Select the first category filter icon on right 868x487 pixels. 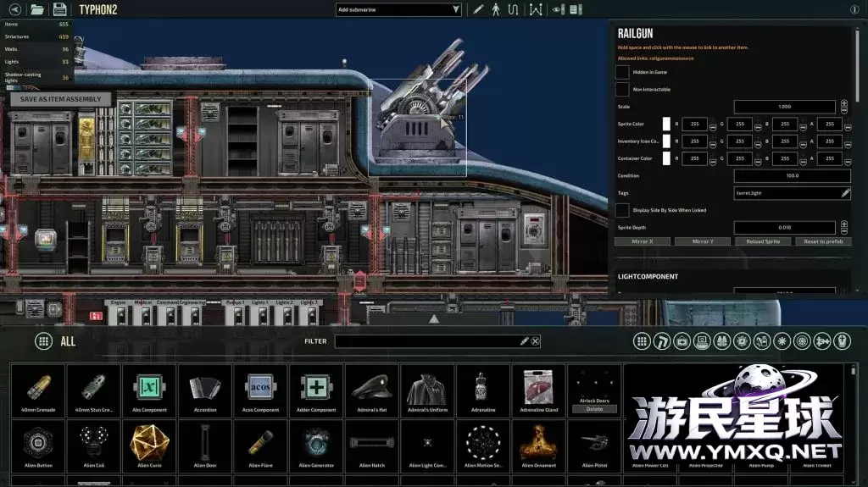click(x=642, y=341)
